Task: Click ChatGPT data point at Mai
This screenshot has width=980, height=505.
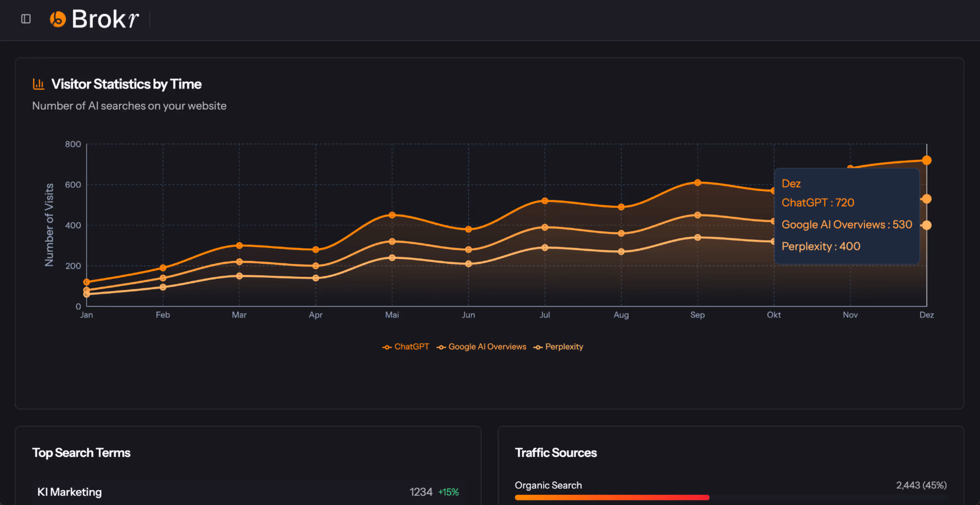Action: tap(392, 215)
